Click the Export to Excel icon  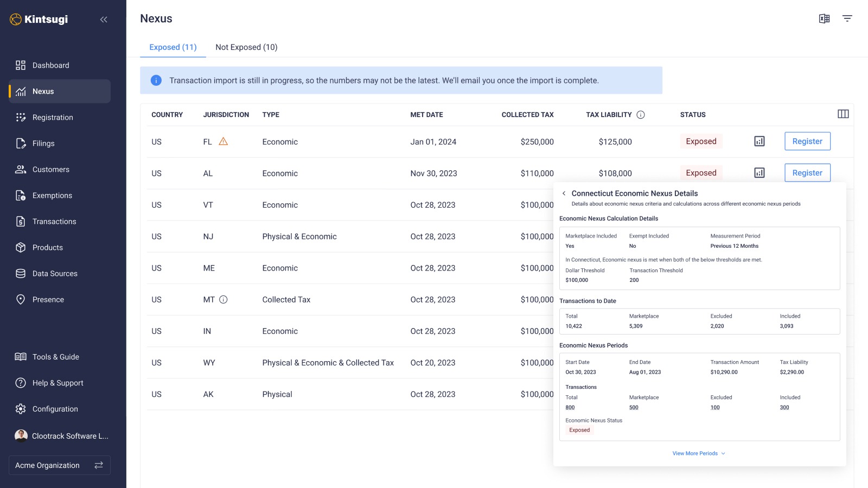tap(824, 18)
